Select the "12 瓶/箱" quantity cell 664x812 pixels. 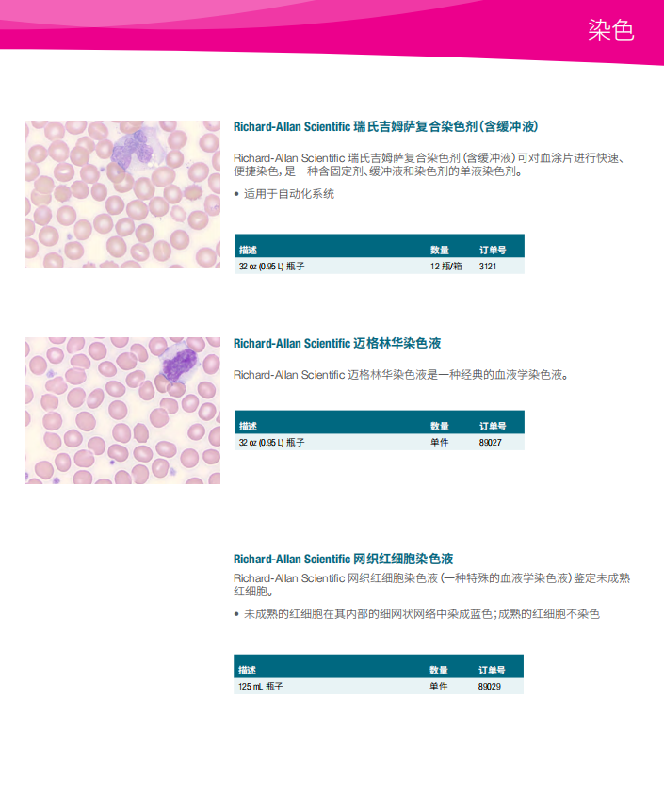(x=445, y=267)
